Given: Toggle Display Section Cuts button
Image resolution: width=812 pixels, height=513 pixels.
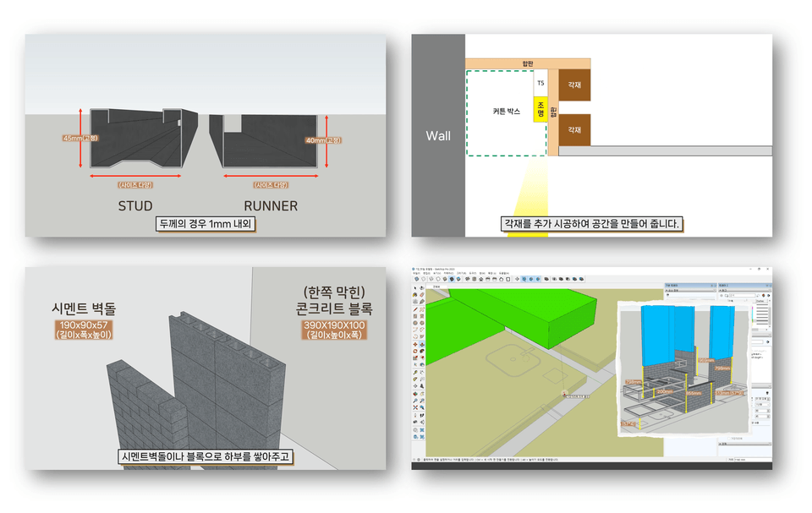Looking at the screenshot, I should [531, 279].
